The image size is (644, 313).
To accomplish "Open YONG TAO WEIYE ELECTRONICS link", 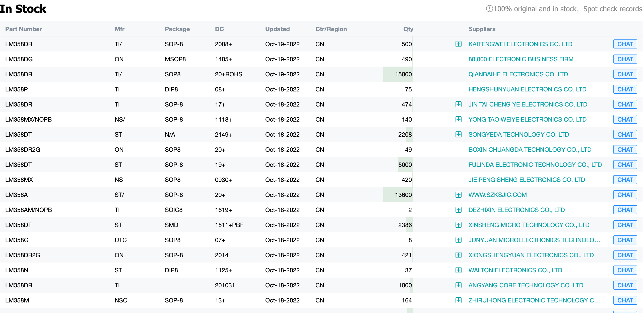I will 527,119.
